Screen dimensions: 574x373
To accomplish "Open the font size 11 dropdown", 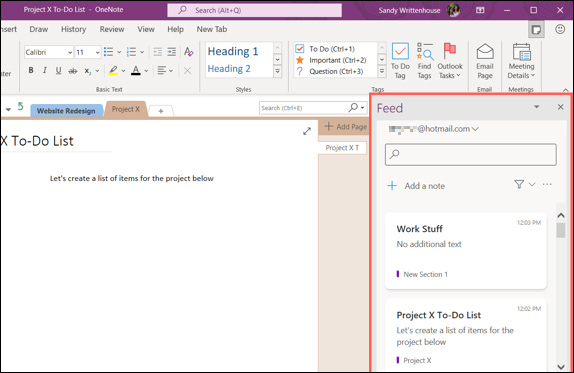I will point(97,52).
